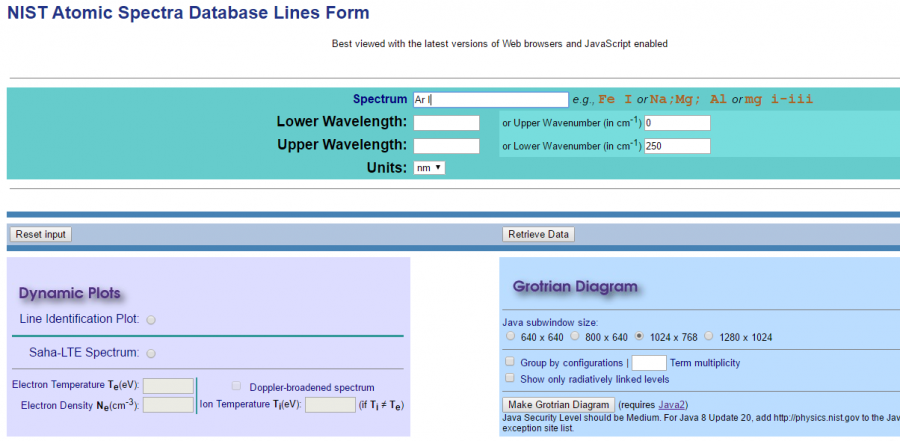Click the Lower Wavenumber field showing 250
The height and width of the screenshot is (441, 900).
(677, 146)
